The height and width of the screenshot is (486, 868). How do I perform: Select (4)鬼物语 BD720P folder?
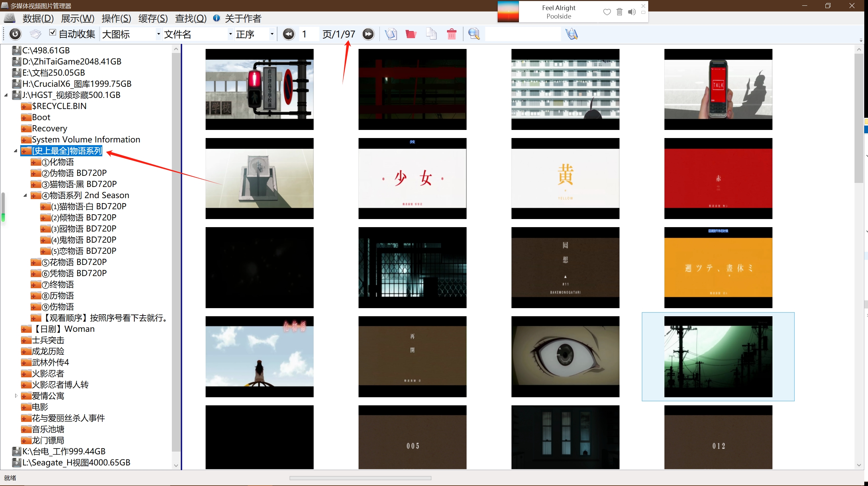[84, 240]
